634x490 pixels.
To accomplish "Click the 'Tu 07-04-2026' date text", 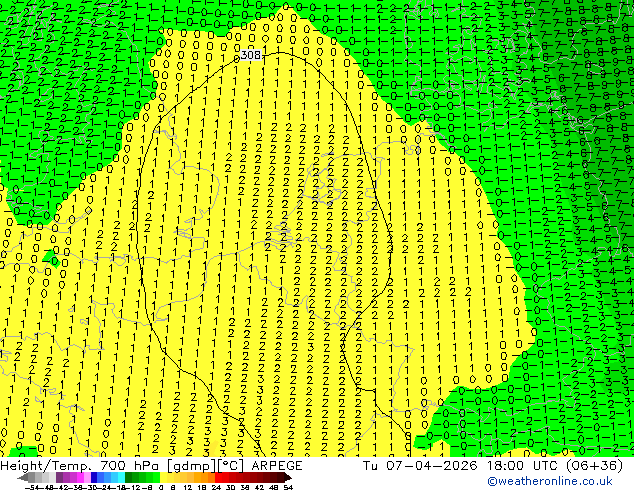I will 420,466.
